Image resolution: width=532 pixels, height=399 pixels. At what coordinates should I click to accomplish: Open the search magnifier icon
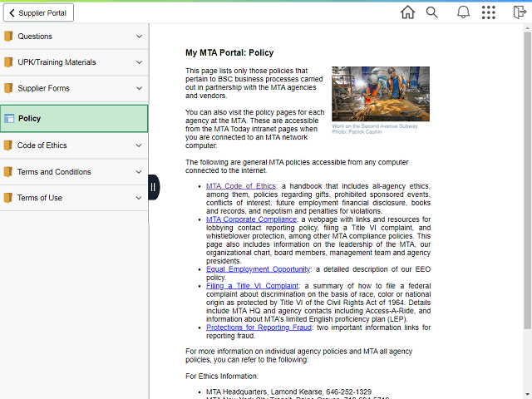click(x=431, y=12)
